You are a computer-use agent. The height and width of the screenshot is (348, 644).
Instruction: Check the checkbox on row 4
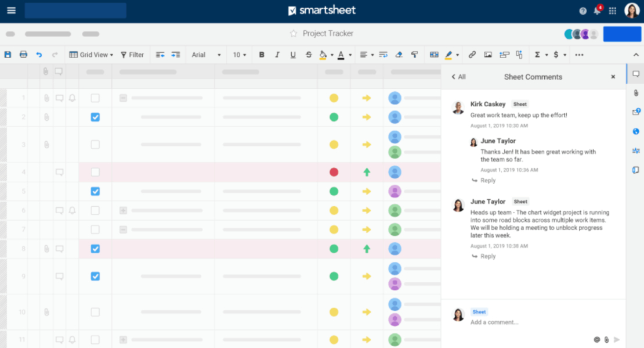click(x=95, y=172)
